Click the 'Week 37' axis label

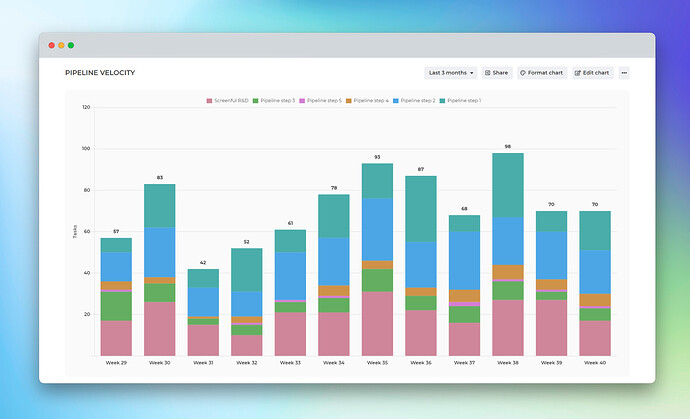point(464,363)
